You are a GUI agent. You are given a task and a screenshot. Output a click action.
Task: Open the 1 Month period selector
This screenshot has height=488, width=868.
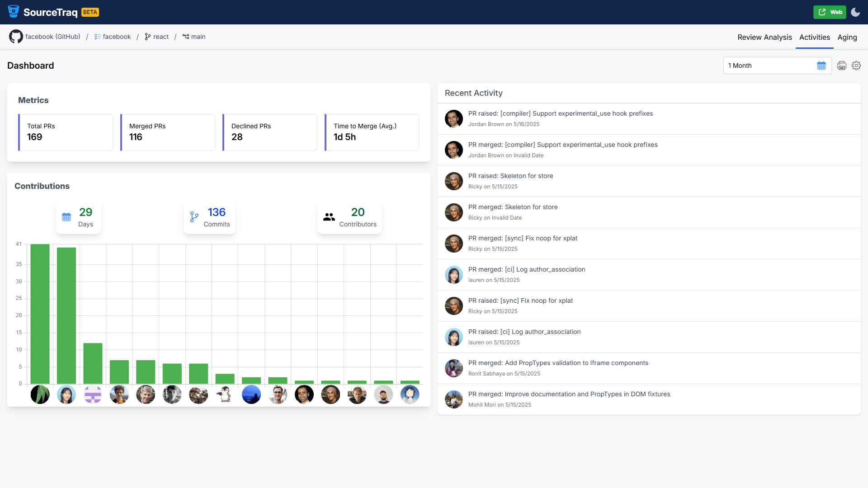click(x=769, y=66)
